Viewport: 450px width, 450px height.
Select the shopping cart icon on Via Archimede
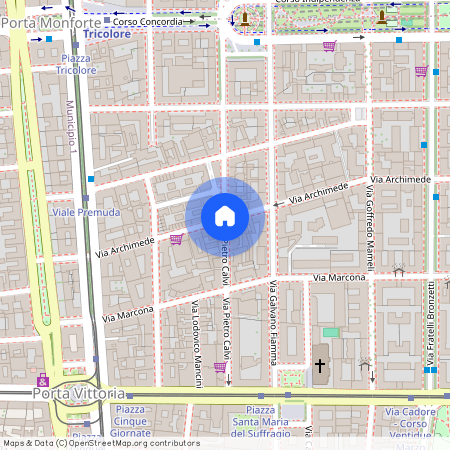click(177, 239)
